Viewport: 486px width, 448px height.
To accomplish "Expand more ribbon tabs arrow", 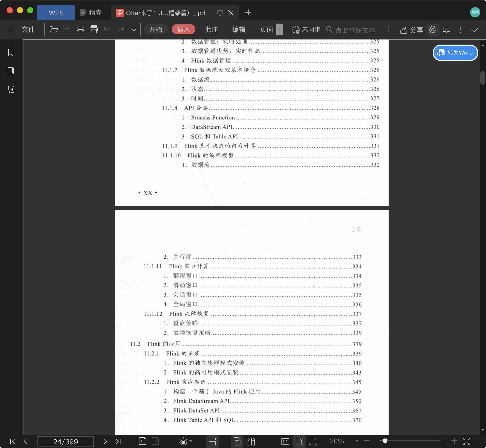I will click(280, 29).
